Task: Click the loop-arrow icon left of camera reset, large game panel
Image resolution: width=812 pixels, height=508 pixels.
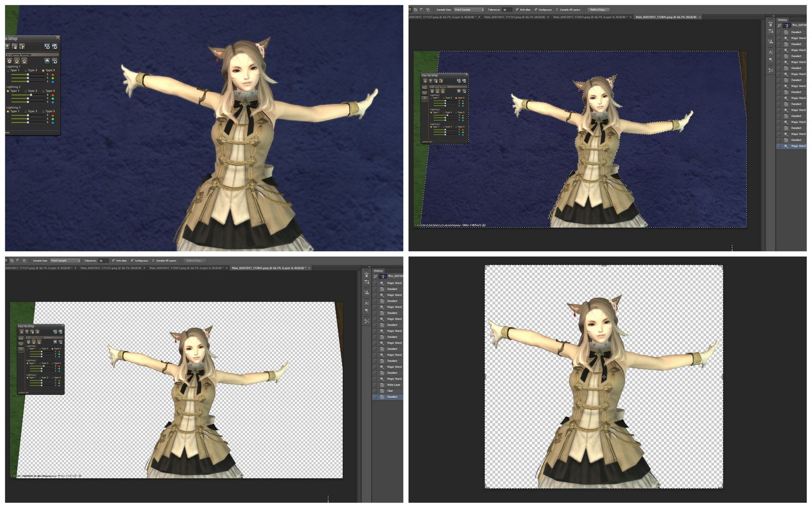Action: pyautogui.click(x=47, y=46)
